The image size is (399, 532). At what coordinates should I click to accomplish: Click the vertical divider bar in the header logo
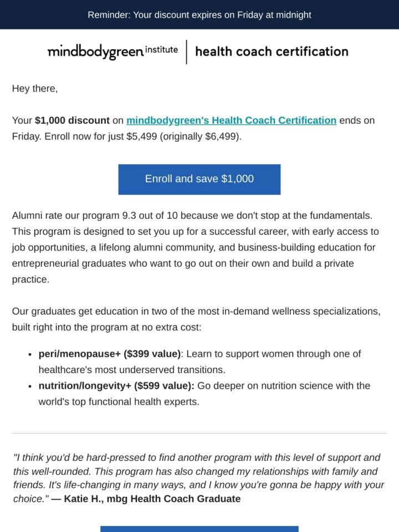[x=186, y=52]
